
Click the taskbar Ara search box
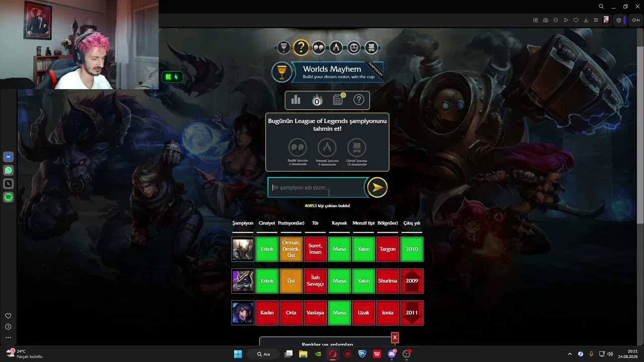[x=264, y=354]
